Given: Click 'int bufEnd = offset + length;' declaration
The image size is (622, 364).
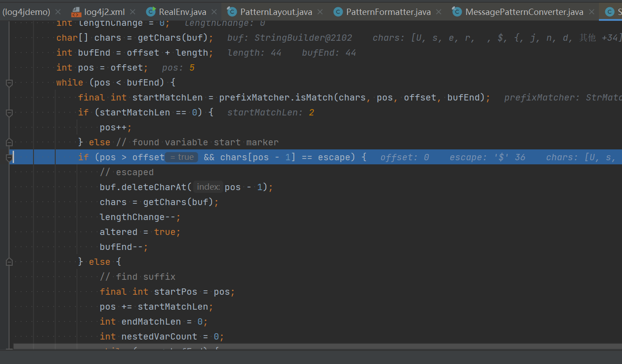Looking at the screenshot, I should [x=135, y=53].
